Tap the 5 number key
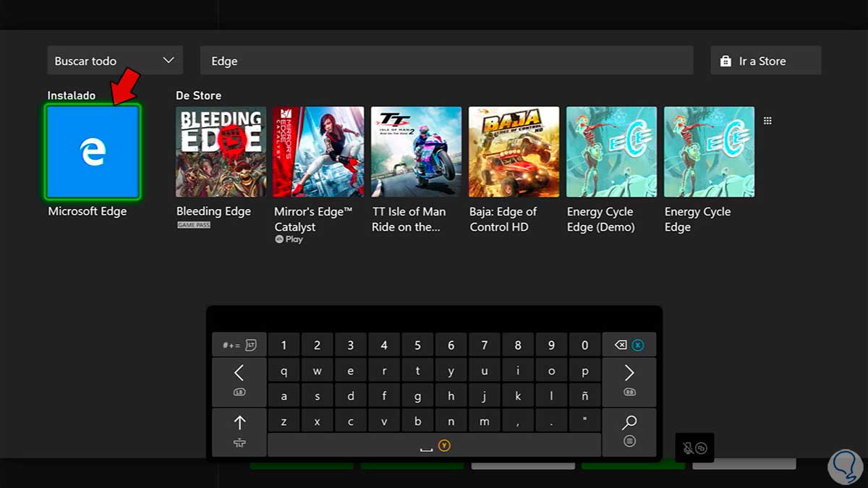 pyautogui.click(x=417, y=345)
